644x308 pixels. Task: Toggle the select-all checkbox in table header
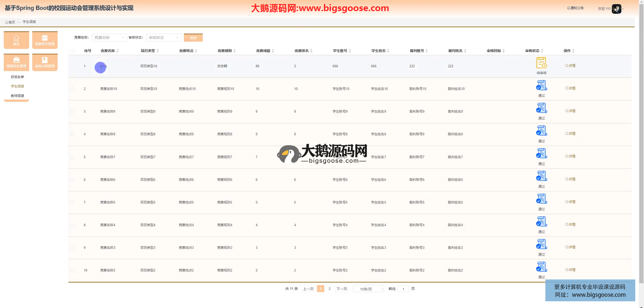click(x=73, y=51)
